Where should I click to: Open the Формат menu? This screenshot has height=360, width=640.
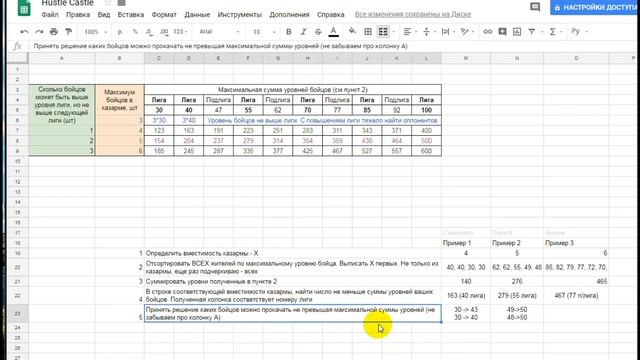click(x=164, y=15)
